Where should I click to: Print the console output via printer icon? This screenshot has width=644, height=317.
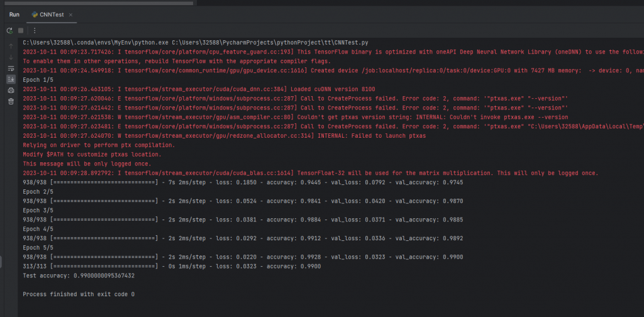click(x=11, y=91)
